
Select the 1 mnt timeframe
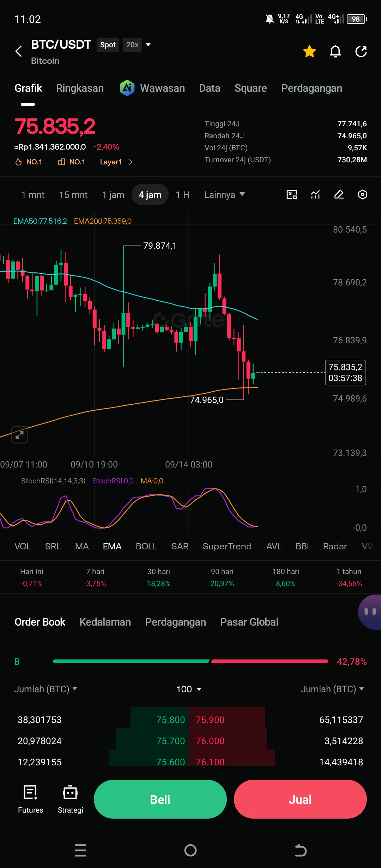pyautogui.click(x=33, y=195)
